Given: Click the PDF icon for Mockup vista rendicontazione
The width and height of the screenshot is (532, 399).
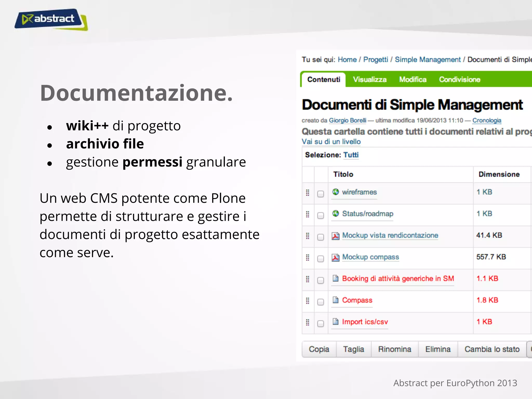Looking at the screenshot, I should [x=336, y=236].
